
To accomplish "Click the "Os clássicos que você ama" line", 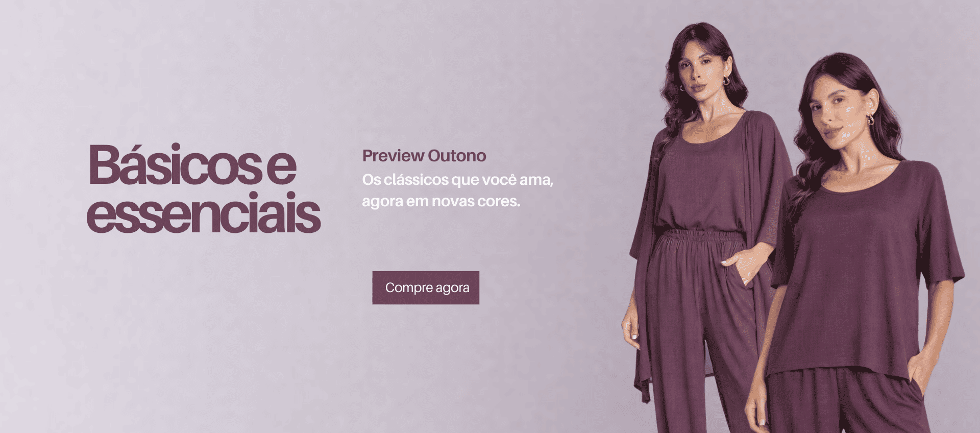I will click(458, 180).
